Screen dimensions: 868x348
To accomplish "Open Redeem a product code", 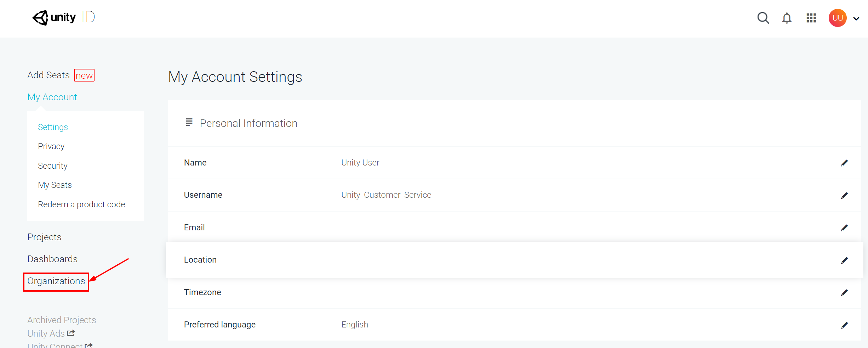I will point(81,204).
